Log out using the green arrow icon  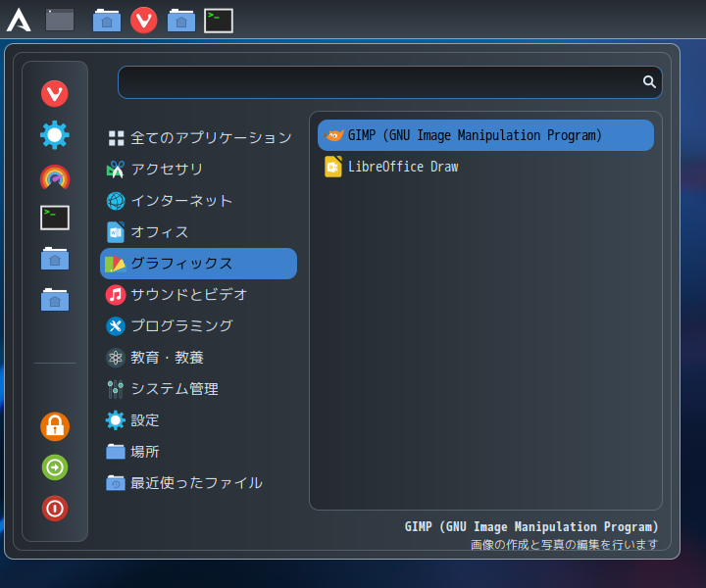click(55, 467)
